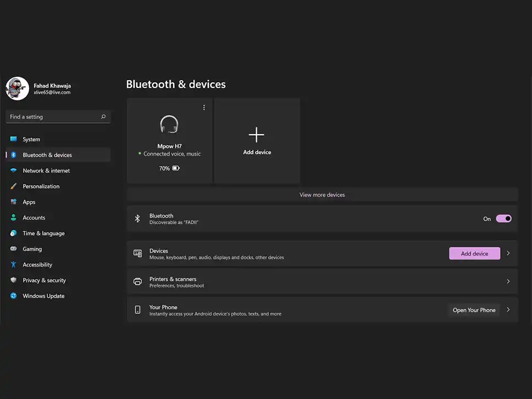This screenshot has width=532, height=399.
Task: Click the Mpow H7 headphones icon
Action: coord(169,125)
